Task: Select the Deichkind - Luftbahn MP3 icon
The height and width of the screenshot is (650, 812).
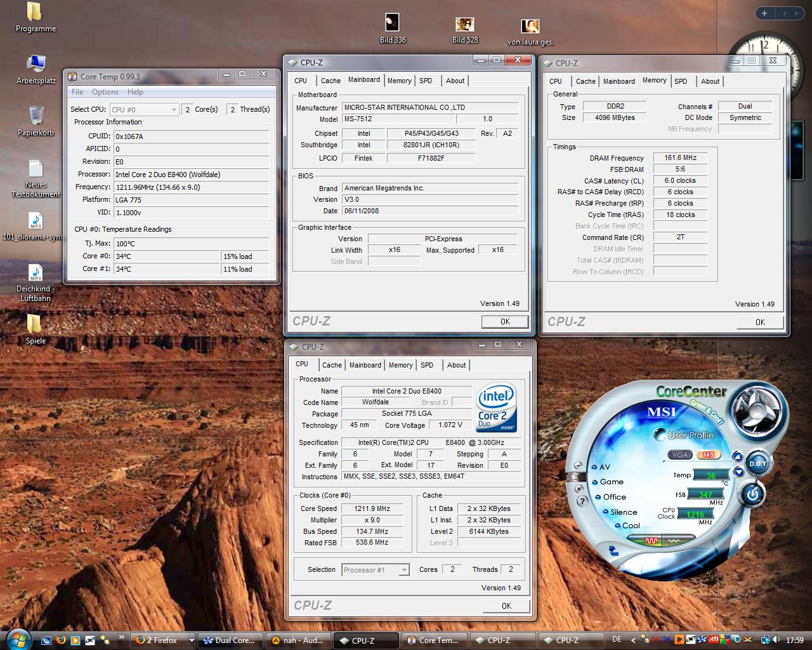Action: (36, 283)
